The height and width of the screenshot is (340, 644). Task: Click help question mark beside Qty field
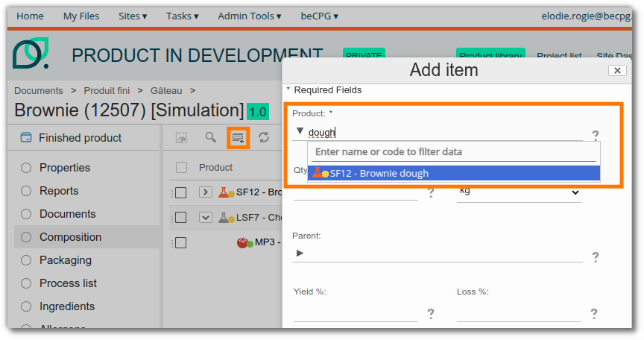430,192
